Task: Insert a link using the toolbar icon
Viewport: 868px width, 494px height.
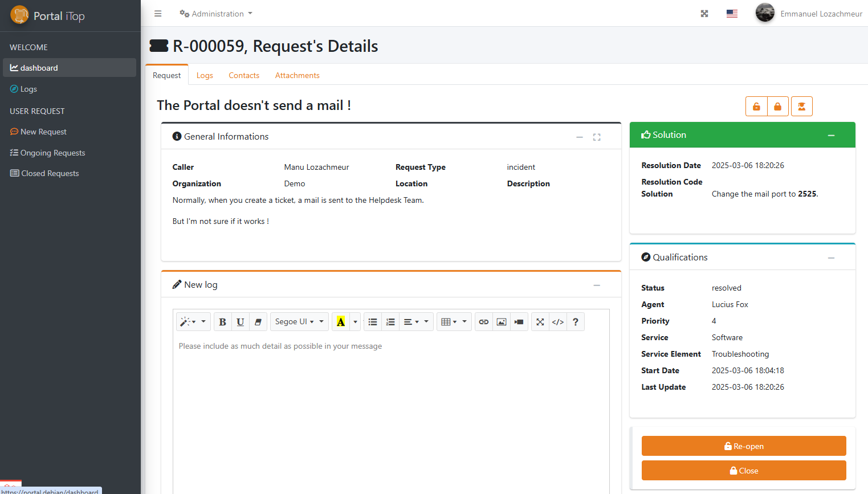Action: tap(483, 321)
